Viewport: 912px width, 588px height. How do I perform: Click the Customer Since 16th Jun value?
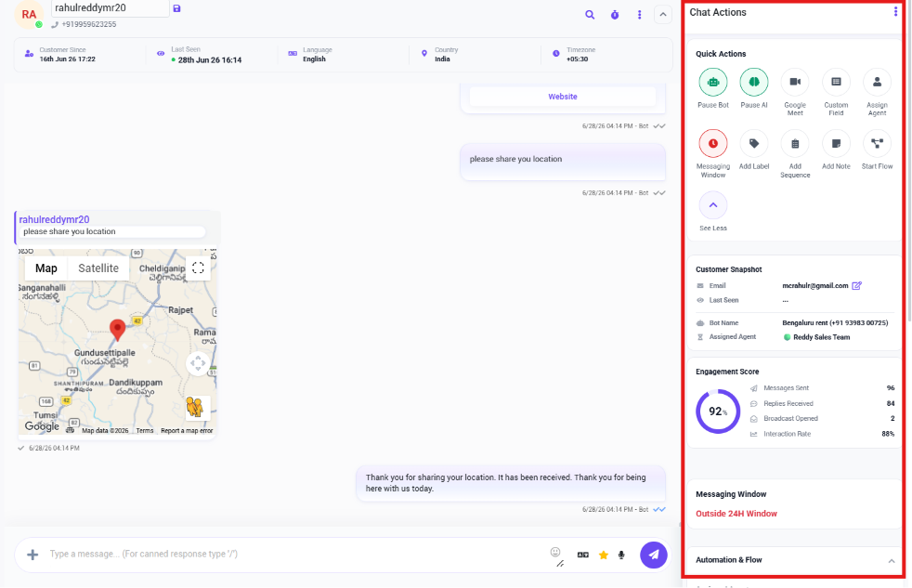[68, 59]
